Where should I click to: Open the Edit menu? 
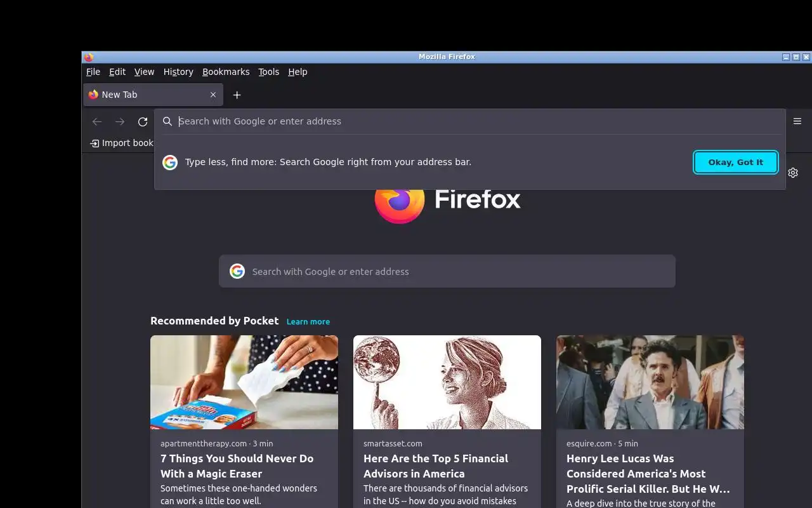click(117, 72)
